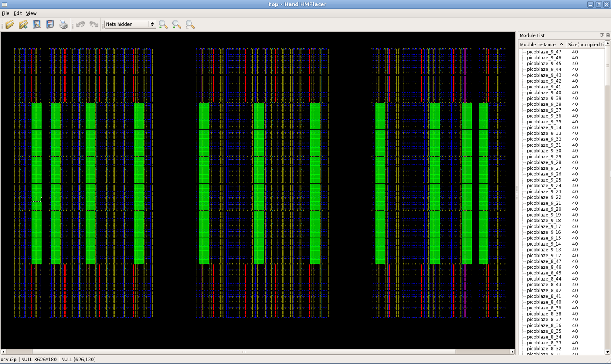Activate the zoom-to-selection magnifier
Screen dimensions: 611x364
(190, 24)
